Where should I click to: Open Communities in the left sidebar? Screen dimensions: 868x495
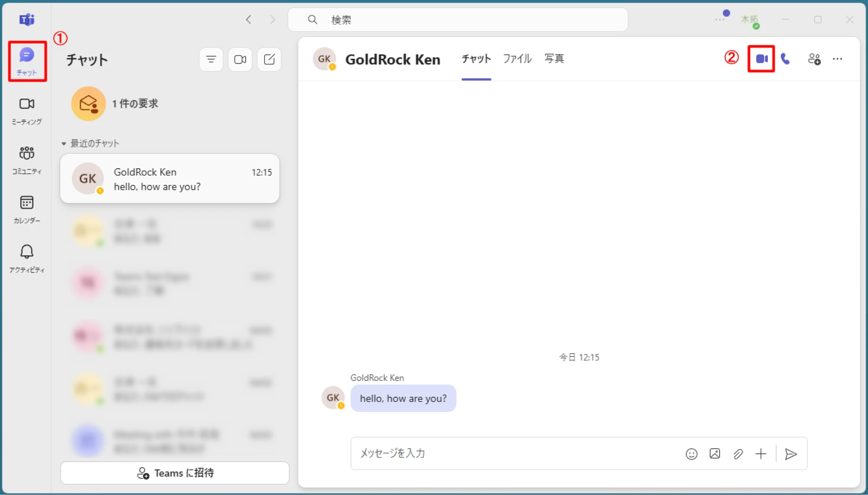(x=26, y=160)
